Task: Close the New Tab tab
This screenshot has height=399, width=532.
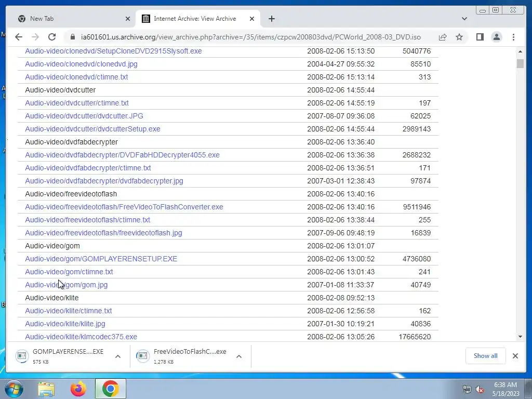Action: tap(128, 19)
